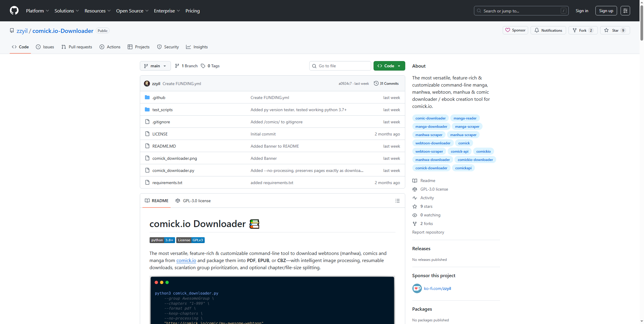Click zzyil's avatar in latest commit
644x324 pixels.
click(x=147, y=84)
